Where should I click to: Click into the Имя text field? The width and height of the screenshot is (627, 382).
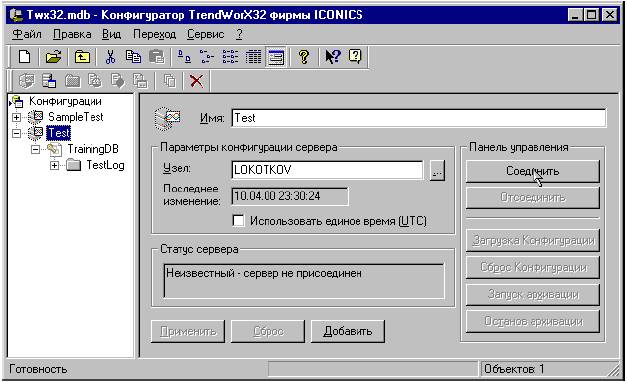pyautogui.click(x=419, y=118)
